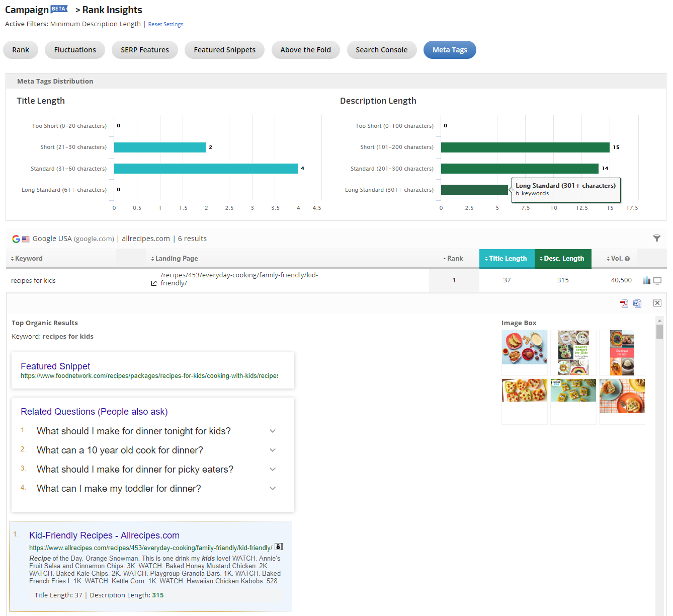
Task: Click the Reset Settings link
Action: 165,24
